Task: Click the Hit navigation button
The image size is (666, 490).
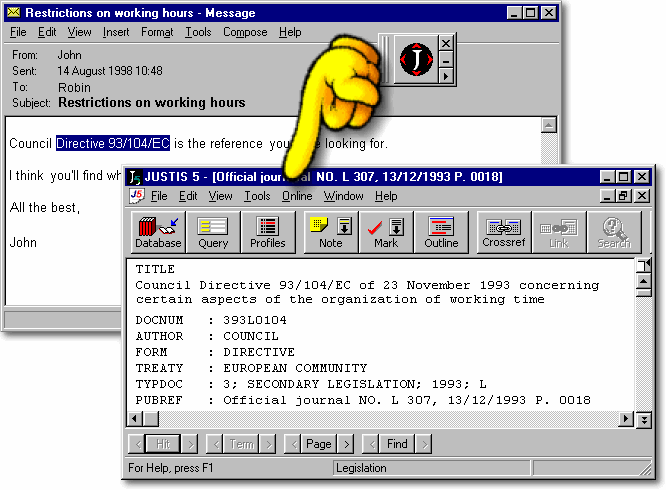Action: click(163, 444)
